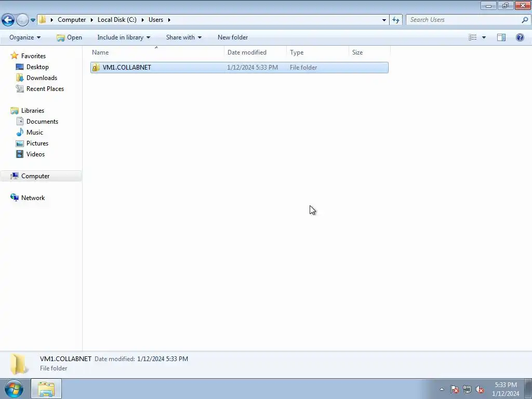
Task: Expand arrow between Local Disk and Users
Action: click(x=142, y=20)
